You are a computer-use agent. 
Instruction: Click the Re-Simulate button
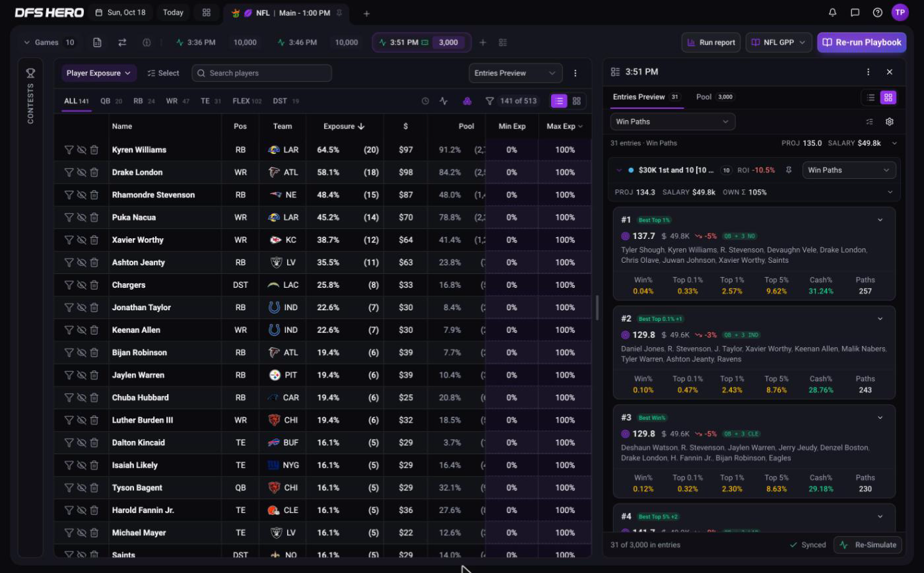click(869, 545)
